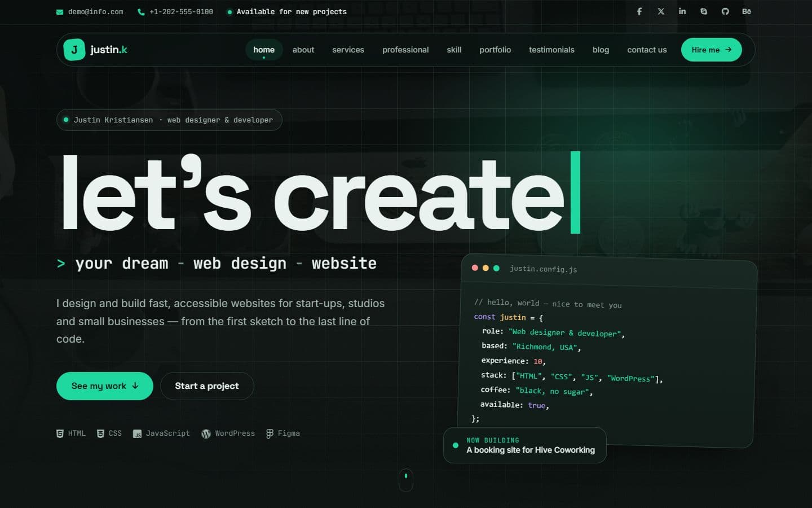
Task: Open the testimonials menu item
Action: pos(551,50)
